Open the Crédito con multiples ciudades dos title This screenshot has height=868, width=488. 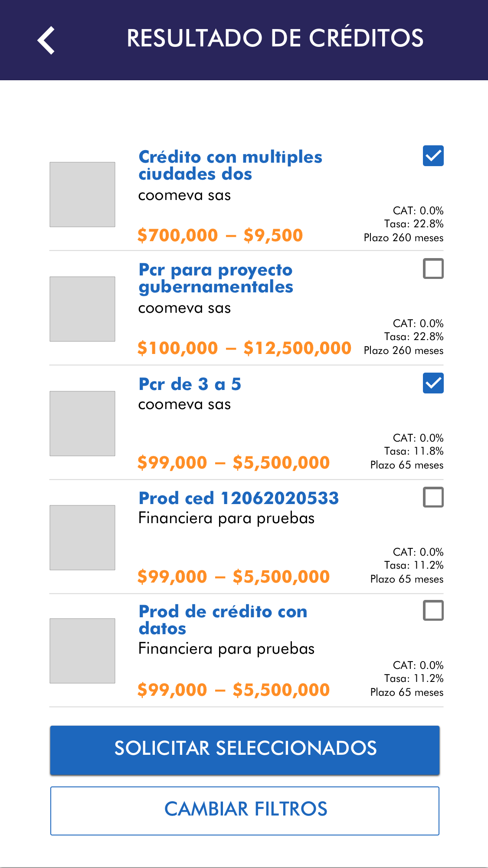[230, 165]
